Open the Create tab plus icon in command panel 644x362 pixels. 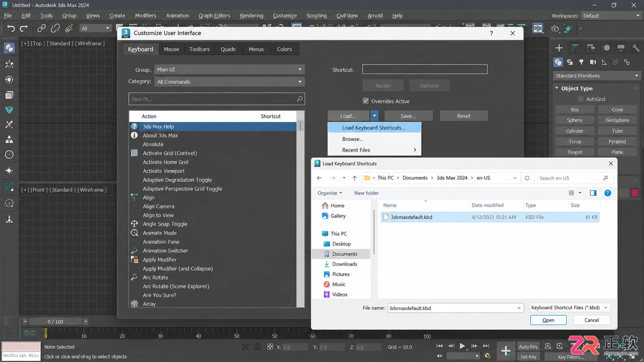(x=559, y=48)
